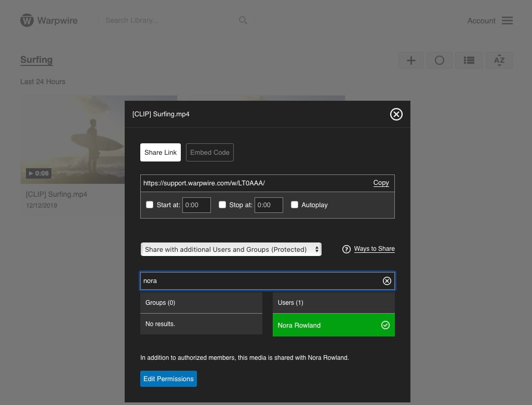The image size is (532, 405).
Task: Toggle the Autoplay checkbox
Action: click(x=295, y=205)
